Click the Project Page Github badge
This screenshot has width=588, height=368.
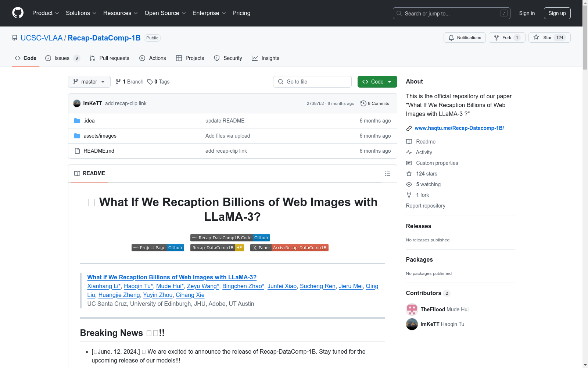[x=158, y=248]
